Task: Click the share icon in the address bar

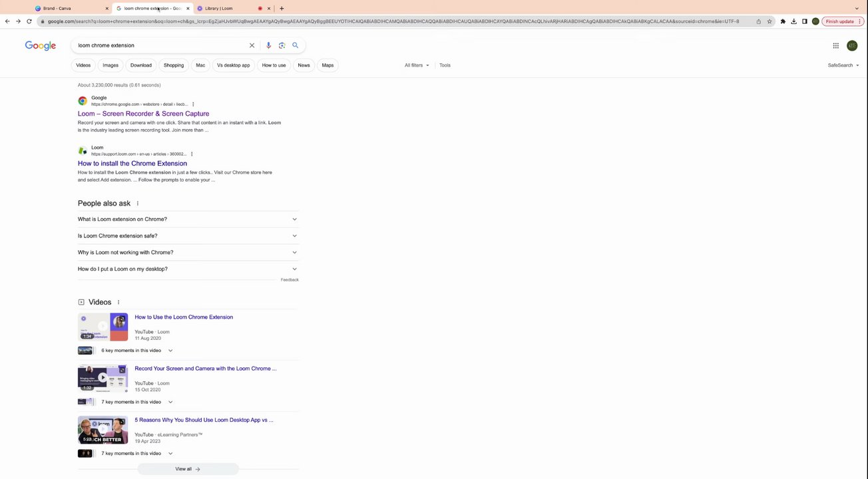Action: [x=758, y=21]
